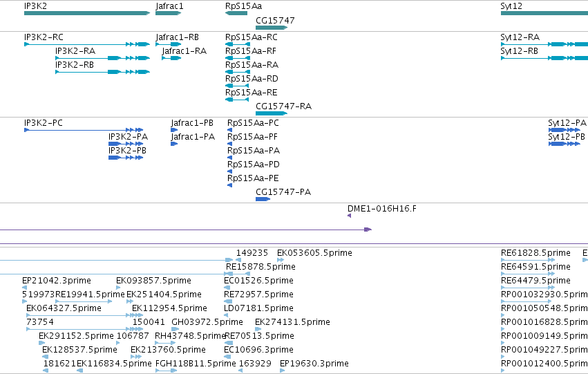Click the EP19630.3prime EST label
The height and width of the screenshot is (374, 588).
(x=314, y=364)
